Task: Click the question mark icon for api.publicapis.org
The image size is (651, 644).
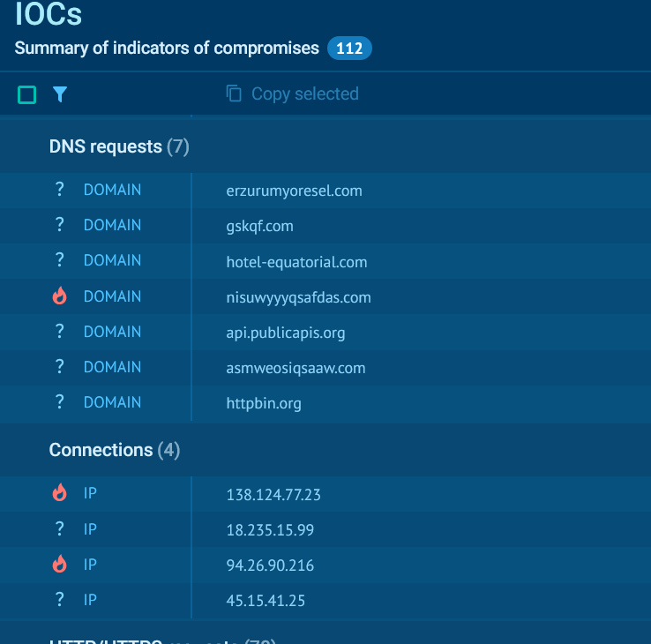Action: [x=60, y=332]
